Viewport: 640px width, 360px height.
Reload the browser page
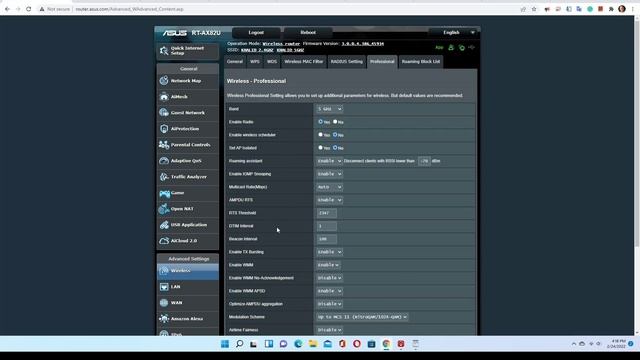(29, 9)
